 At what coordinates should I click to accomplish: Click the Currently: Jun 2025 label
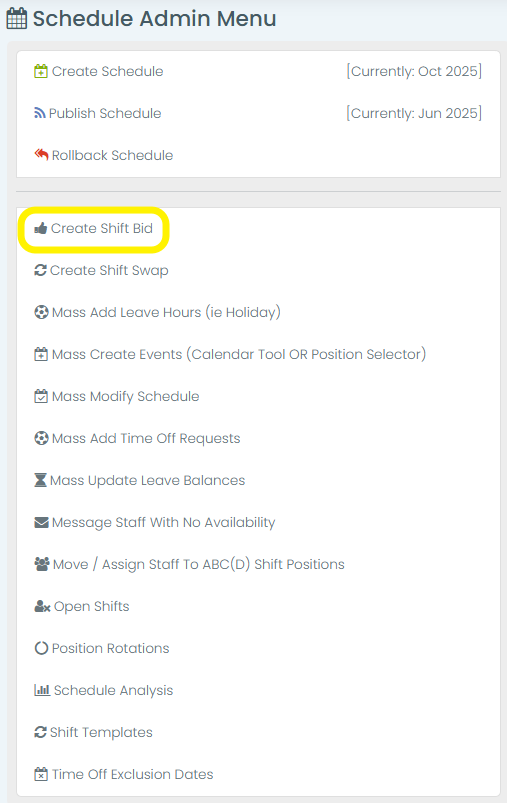click(414, 113)
